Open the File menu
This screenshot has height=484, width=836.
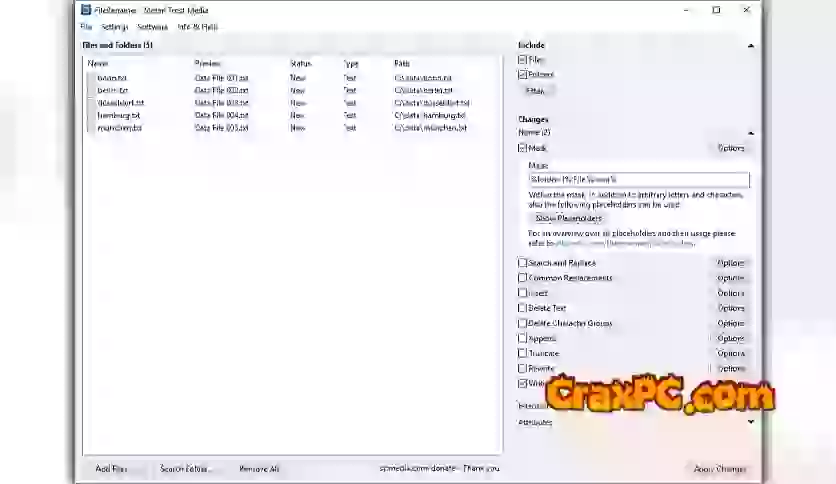(x=86, y=27)
